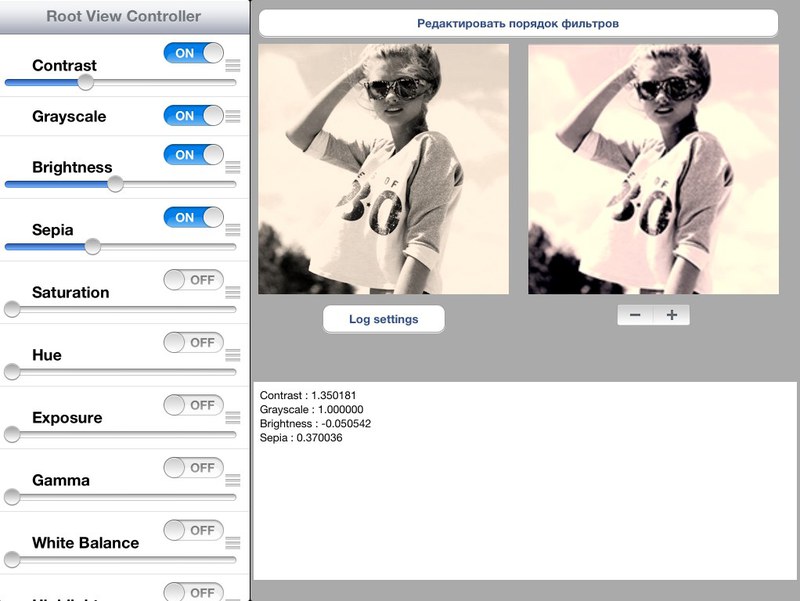Switch on the Hue filter
Screen dimensions: 800x601
[x=192, y=343]
